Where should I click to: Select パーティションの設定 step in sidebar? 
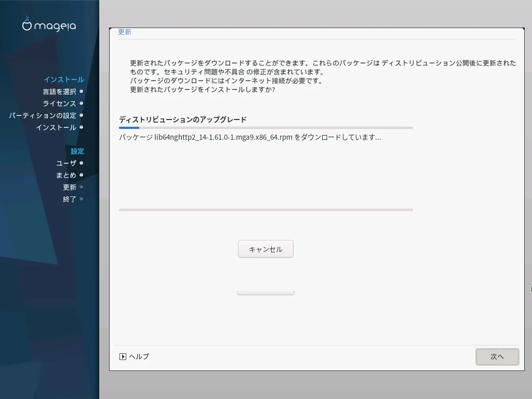coord(43,115)
